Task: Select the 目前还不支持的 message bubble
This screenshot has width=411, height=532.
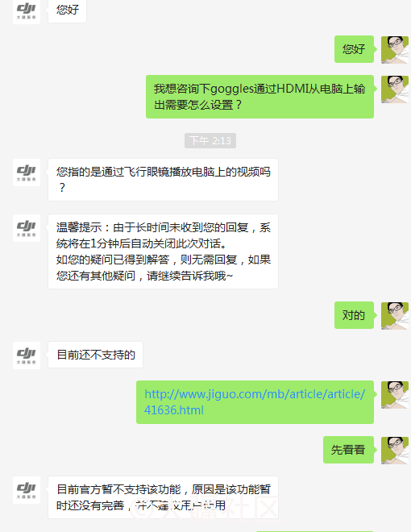Action: pos(95,355)
